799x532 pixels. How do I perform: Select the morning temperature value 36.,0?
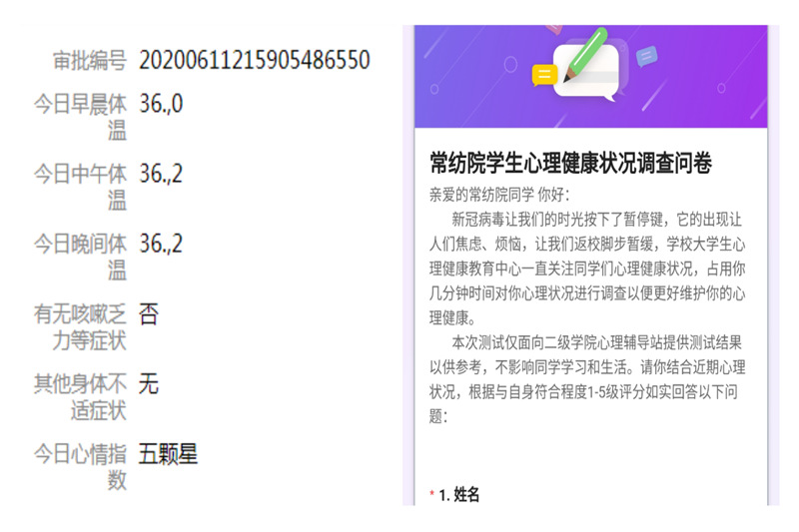pyautogui.click(x=161, y=104)
